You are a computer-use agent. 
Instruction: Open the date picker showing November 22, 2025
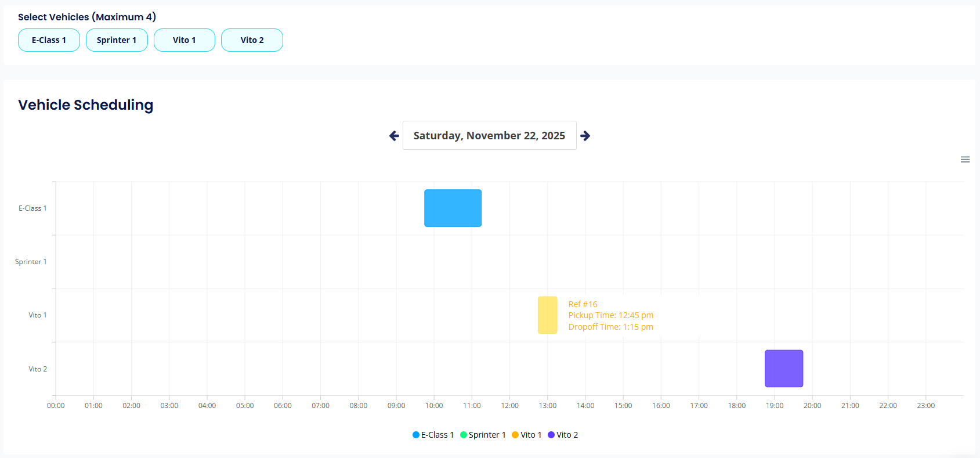489,135
